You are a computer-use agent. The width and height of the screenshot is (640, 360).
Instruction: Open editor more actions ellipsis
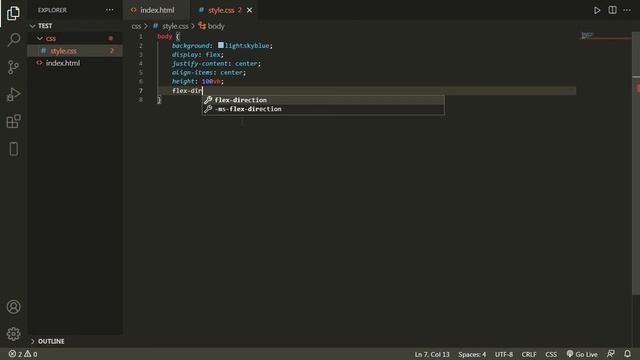[627, 10]
